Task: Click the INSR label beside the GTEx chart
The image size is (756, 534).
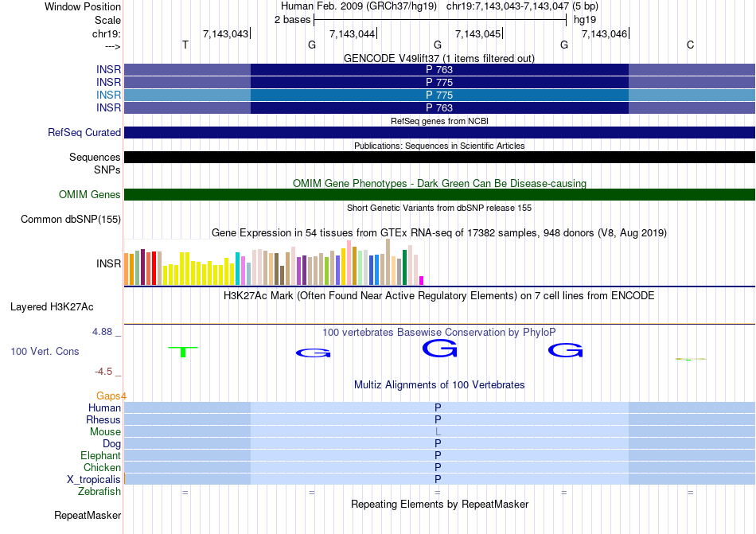Action: click(x=108, y=263)
